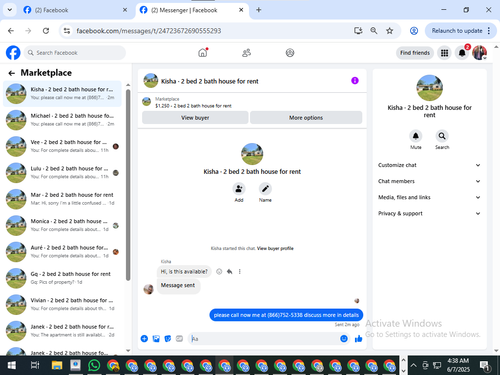
Task: Open the purple conversation info icon
Action: (x=355, y=81)
